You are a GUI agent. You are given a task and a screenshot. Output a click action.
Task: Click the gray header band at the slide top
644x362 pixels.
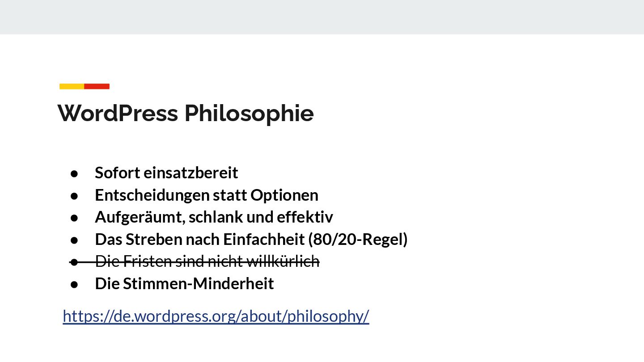point(322,17)
